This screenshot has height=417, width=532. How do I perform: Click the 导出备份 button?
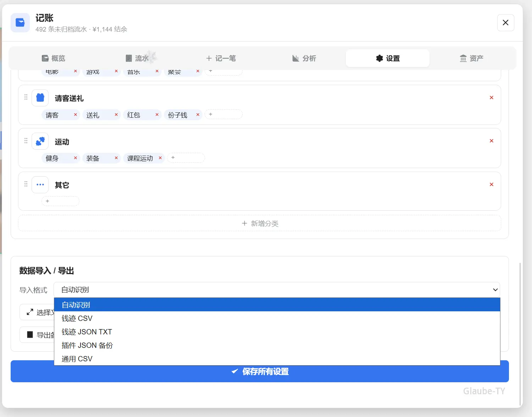click(x=37, y=335)
